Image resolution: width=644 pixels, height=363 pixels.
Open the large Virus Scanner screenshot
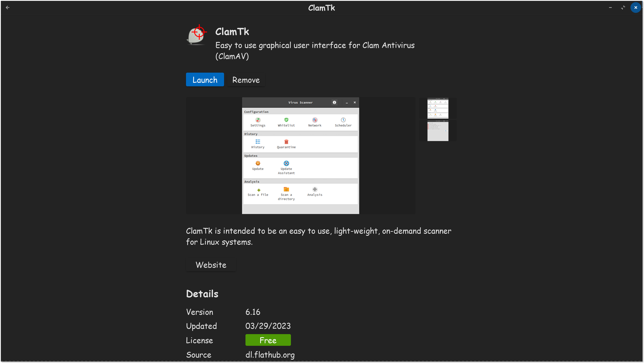[x=300, y=155]
